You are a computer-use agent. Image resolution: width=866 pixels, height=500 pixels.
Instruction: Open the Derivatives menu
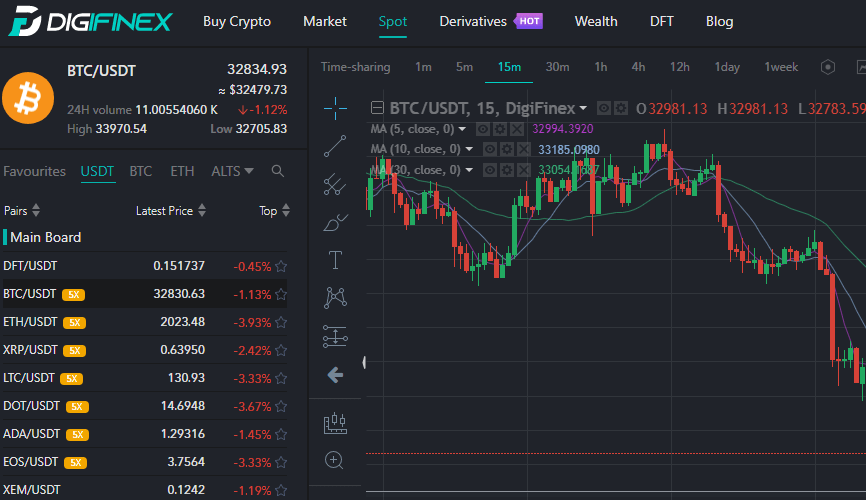pyautogui.click(x=473, y=22)
